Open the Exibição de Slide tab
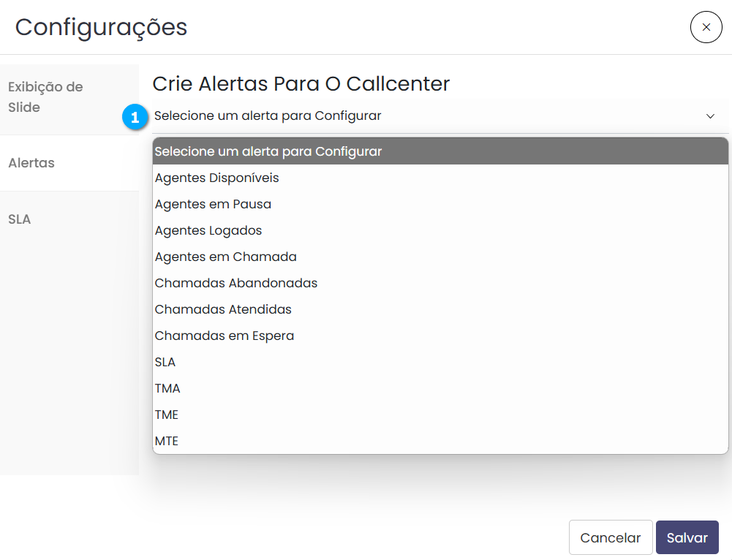Image resolution: width=732 pixels, height=560 pixels. [45, 97]
